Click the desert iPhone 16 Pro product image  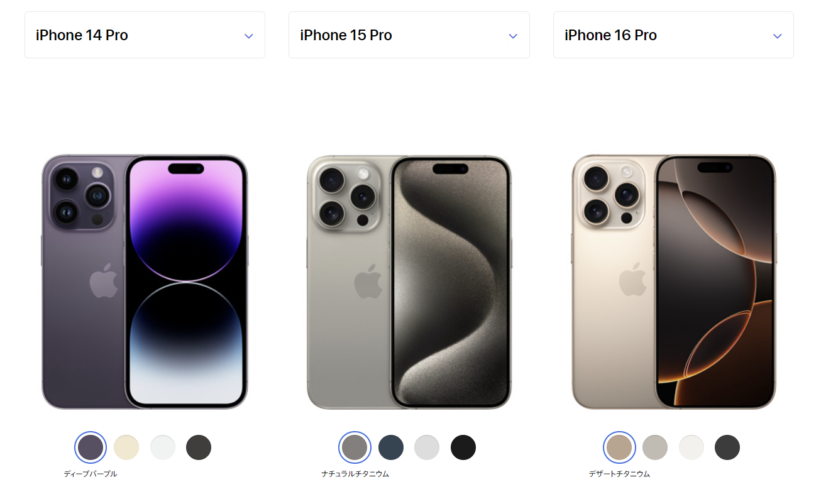(674, 282)
